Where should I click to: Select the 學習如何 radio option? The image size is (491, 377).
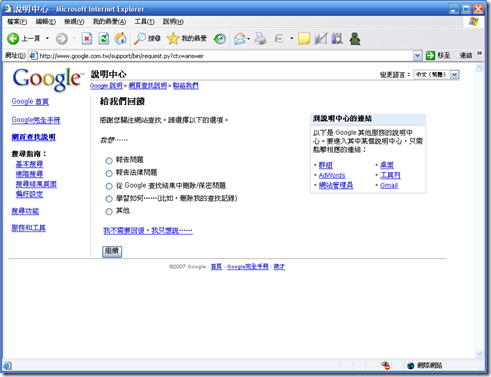[109, 199]
